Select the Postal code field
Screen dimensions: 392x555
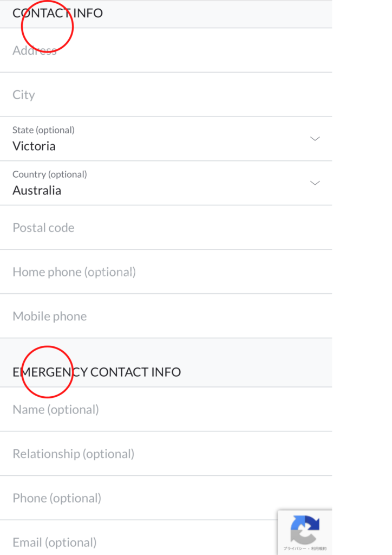point(162,228)
